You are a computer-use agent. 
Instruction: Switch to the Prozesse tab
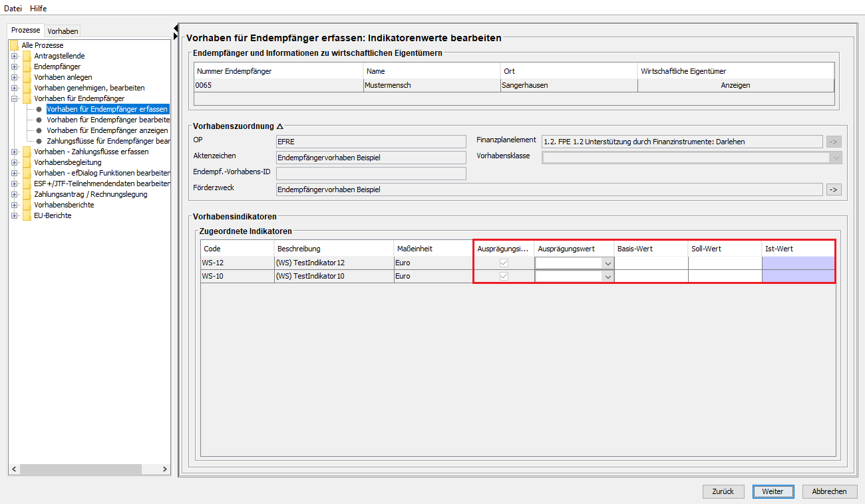pyautogui.click(x=26, y=30)
